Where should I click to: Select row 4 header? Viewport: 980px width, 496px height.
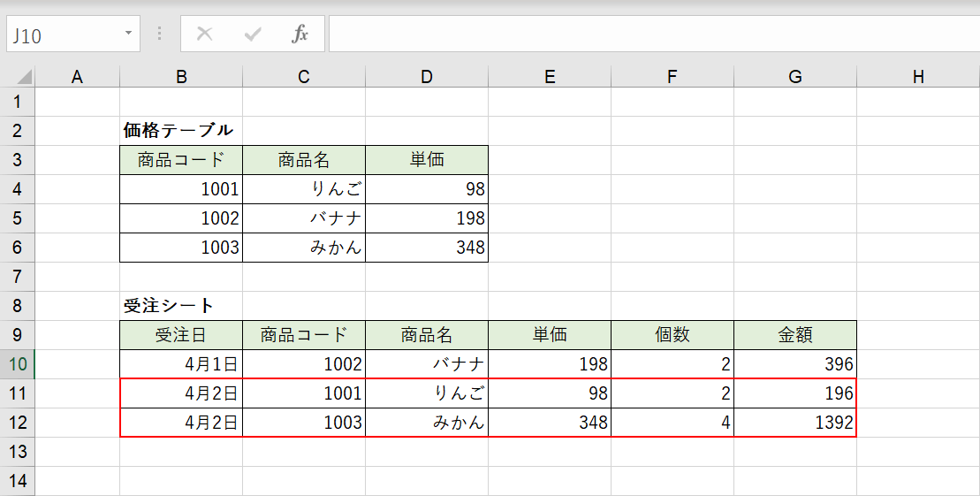coord(17,189)
